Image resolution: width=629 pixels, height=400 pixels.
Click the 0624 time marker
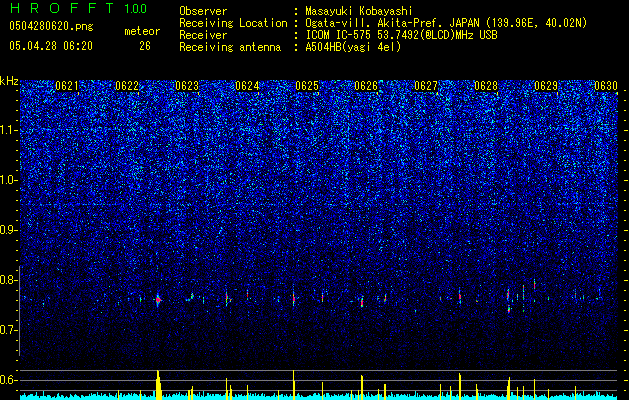(247, 86)
